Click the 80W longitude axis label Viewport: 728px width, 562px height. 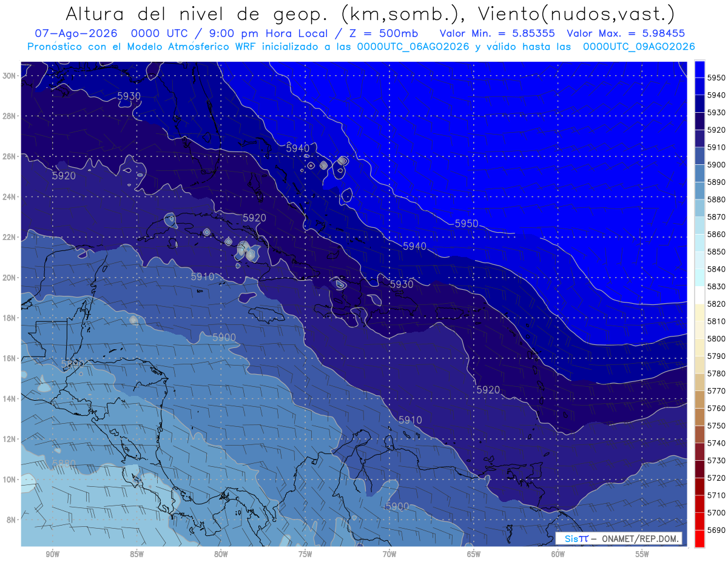221,554
